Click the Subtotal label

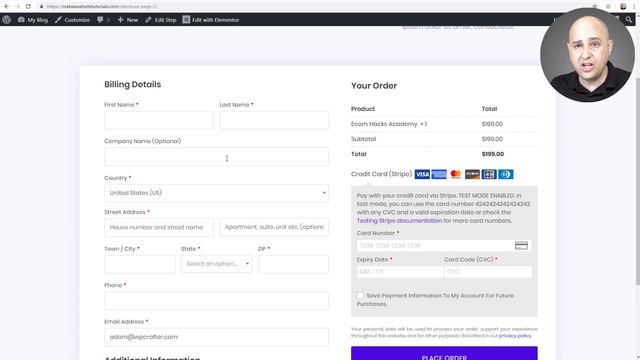(x=363, y=139)
